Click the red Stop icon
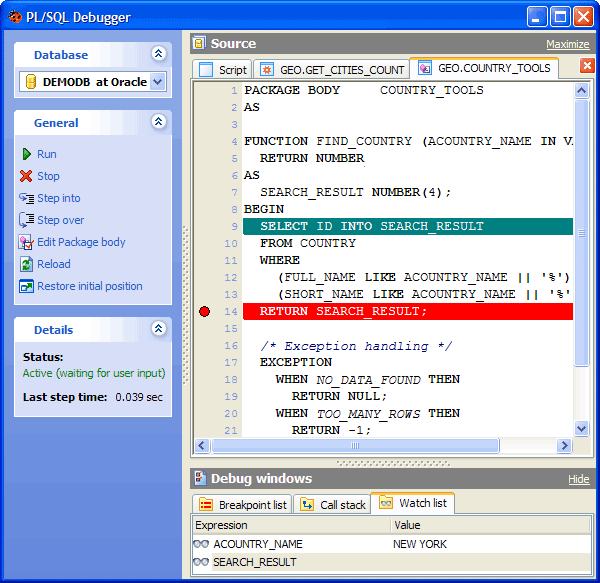The width and height of the screenshot is (600, 583). click(x=27, y=176)
